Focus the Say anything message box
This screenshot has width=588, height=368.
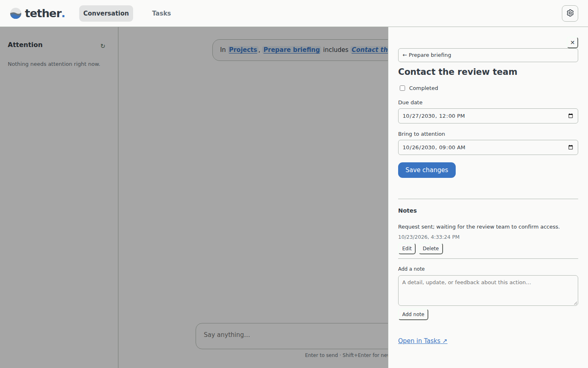pyautogui.click(x=292, y=336)
